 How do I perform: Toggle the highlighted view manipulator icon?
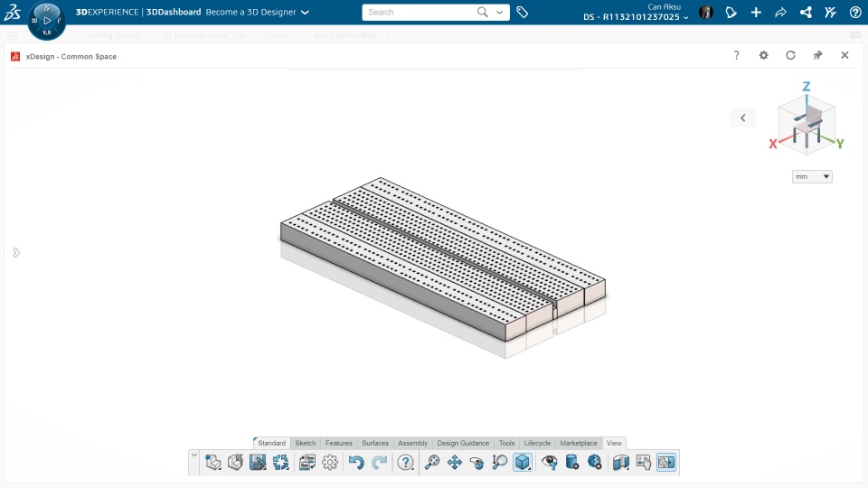[666, 462]
